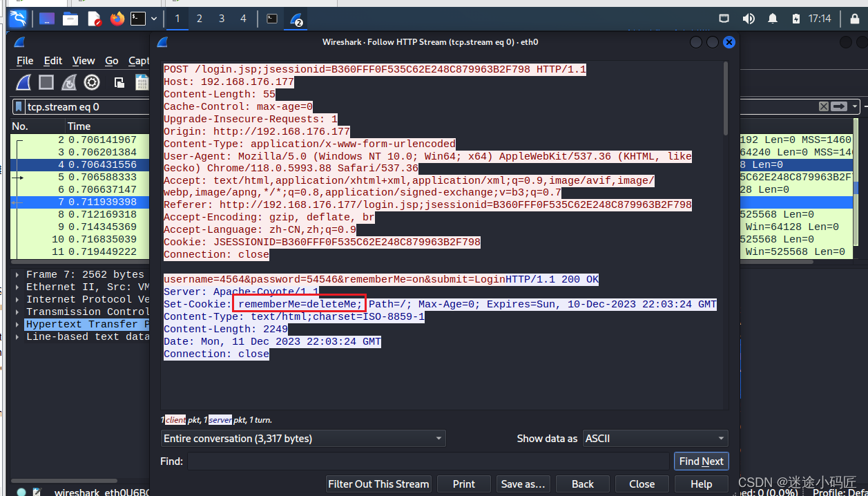
Task: Open the terminal emulator launcher
Action: pos(138,19)
